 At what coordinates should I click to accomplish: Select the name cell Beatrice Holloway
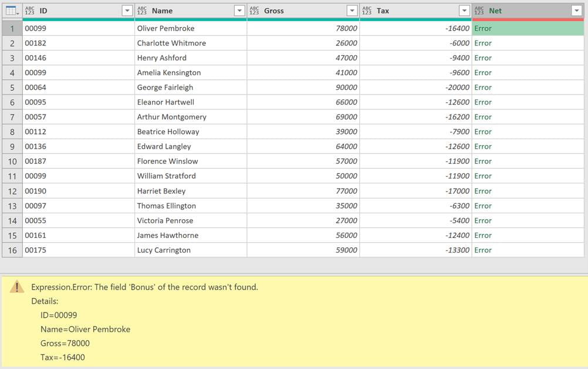pos(191,132)
